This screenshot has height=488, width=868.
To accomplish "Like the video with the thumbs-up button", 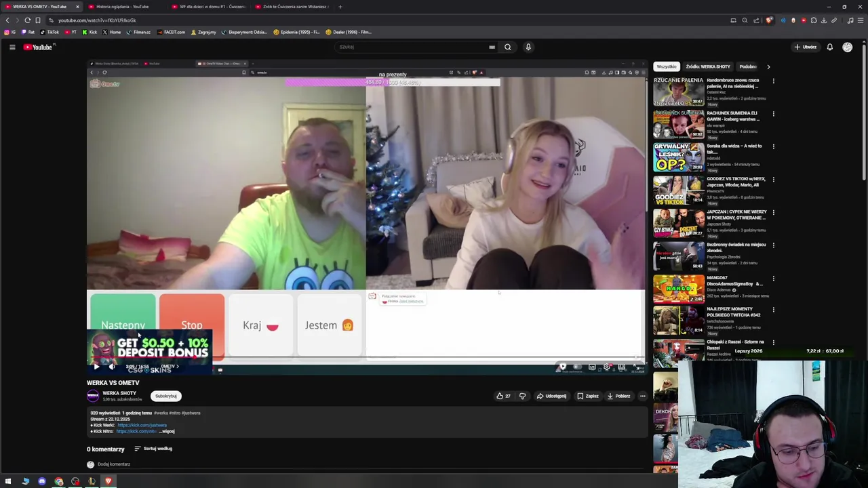I will click(503, 396).
